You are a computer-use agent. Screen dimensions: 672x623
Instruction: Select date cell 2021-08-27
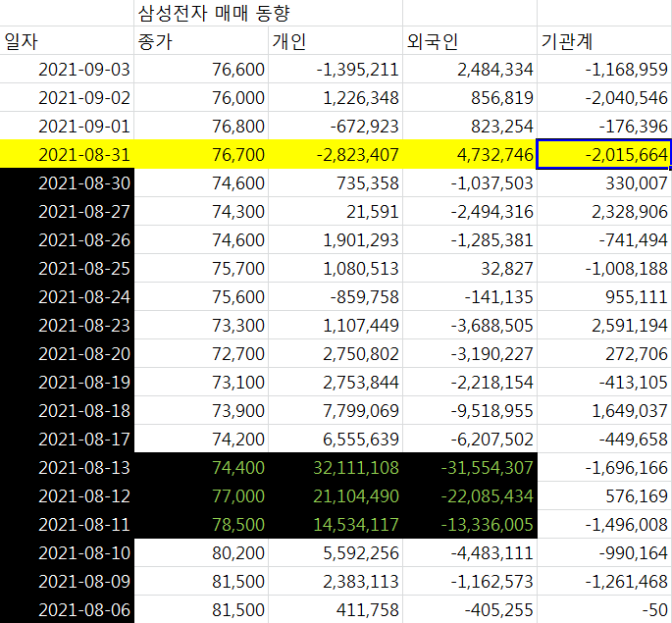tap(67, 211)
